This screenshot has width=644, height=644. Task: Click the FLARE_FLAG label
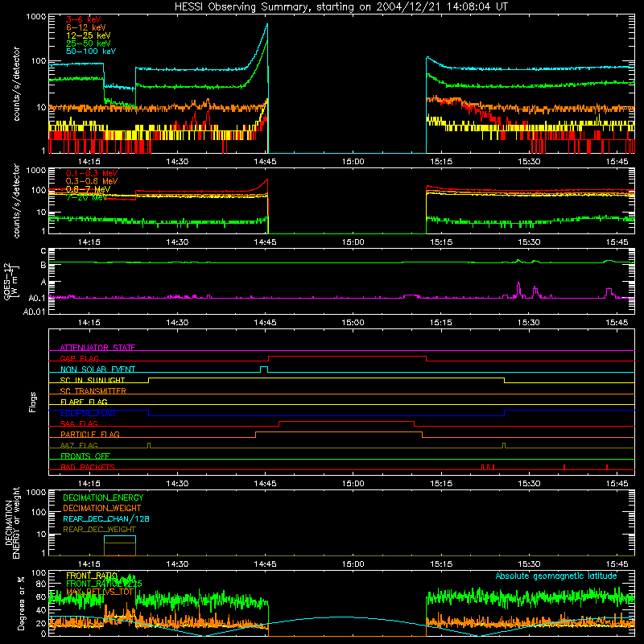coord(84,402)
